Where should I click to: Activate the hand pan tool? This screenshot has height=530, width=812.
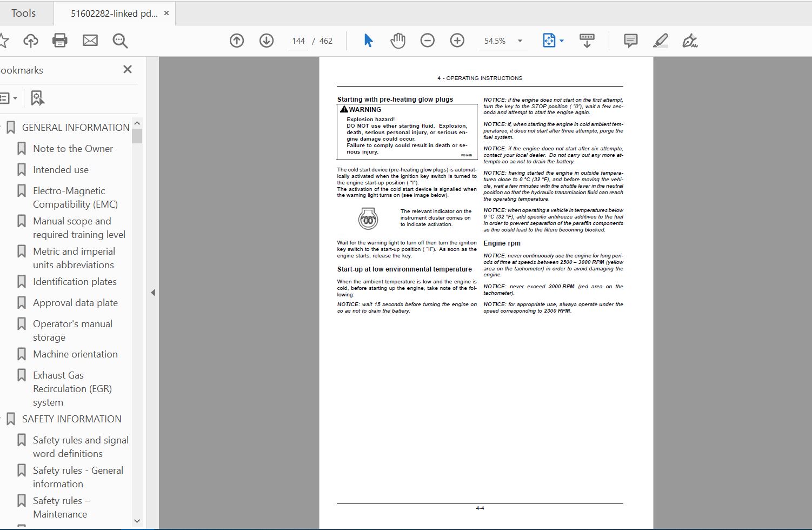point(398,41)
